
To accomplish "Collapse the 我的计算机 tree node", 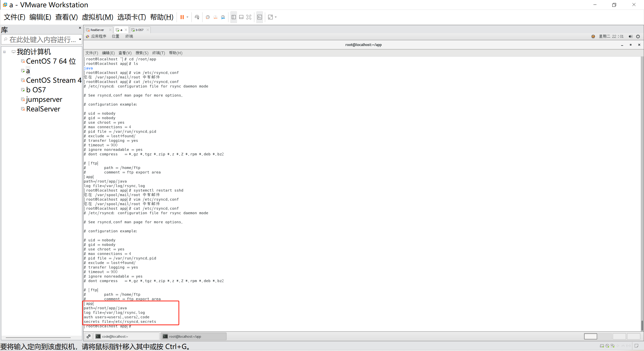I will point(5,52).
